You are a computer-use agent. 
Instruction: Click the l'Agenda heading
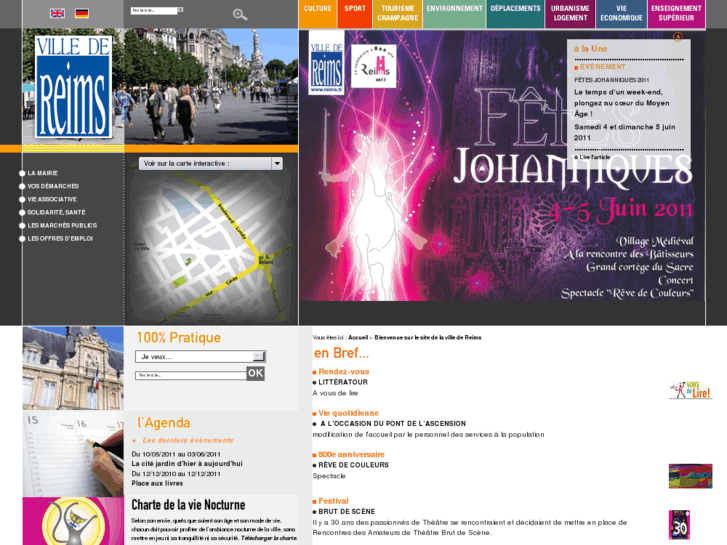(164, 423)
